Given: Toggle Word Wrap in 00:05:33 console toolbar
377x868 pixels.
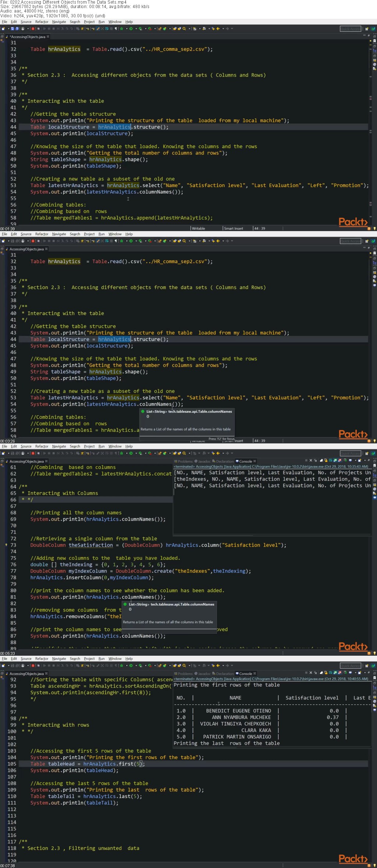Looking at the screenshot, I should pyautogui.click(x=330, y=461).
